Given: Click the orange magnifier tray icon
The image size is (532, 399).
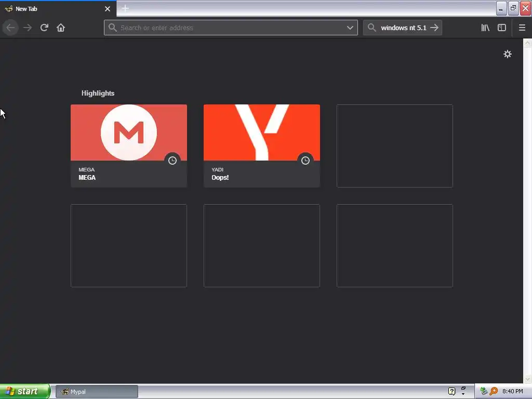Looking at the screenshot, I should [494, 391].
